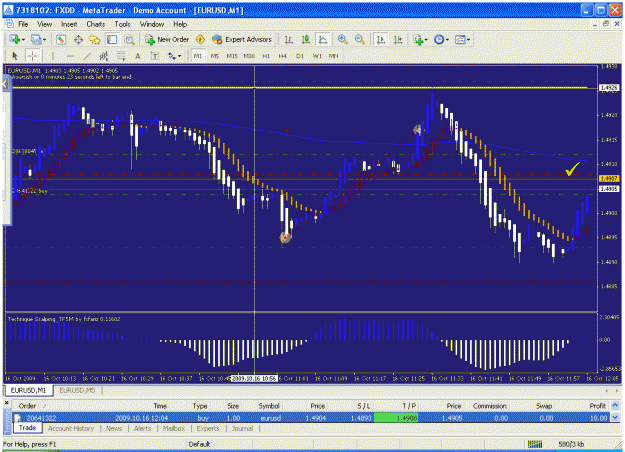Toggle the Terminal panel icon
Screen dimensions: 625x452
[112, 39]
